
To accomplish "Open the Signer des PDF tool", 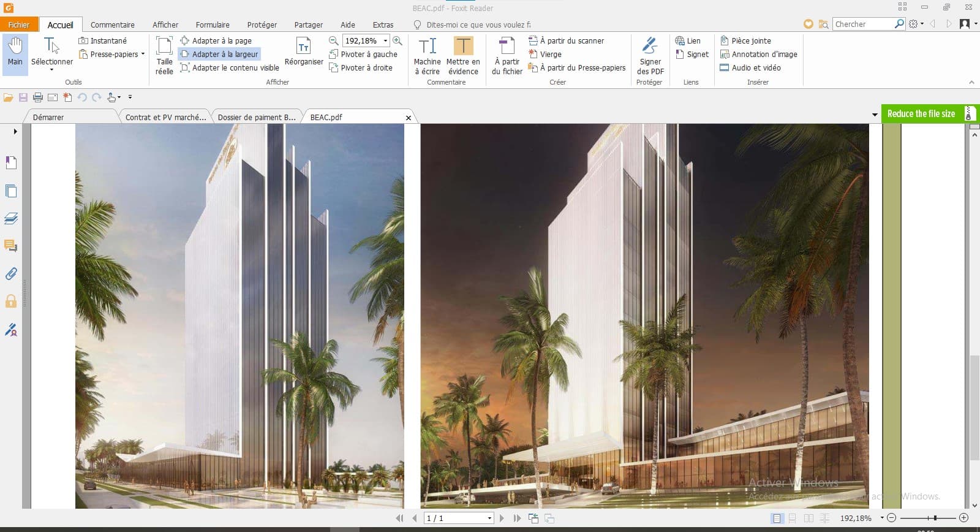I will point(650,56).
